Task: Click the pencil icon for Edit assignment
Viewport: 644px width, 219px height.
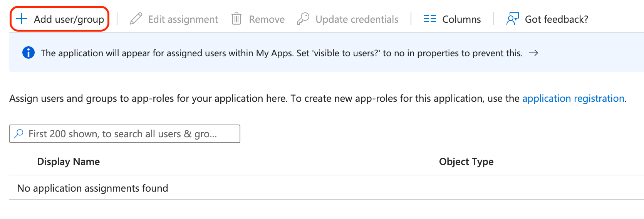Action: 136,19
